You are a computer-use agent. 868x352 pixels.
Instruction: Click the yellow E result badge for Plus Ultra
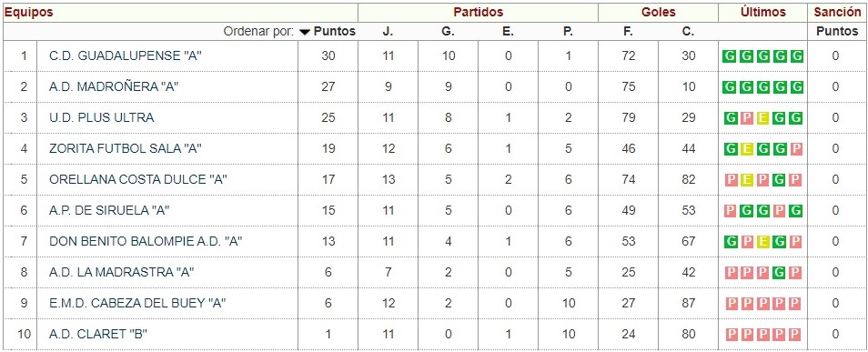click(763, 118)
